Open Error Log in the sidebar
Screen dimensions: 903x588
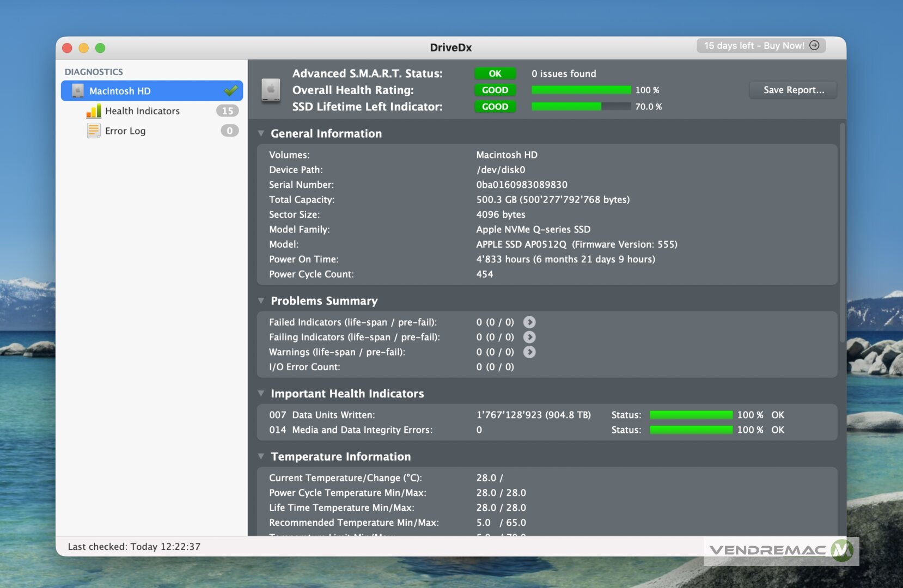[125, 131]
